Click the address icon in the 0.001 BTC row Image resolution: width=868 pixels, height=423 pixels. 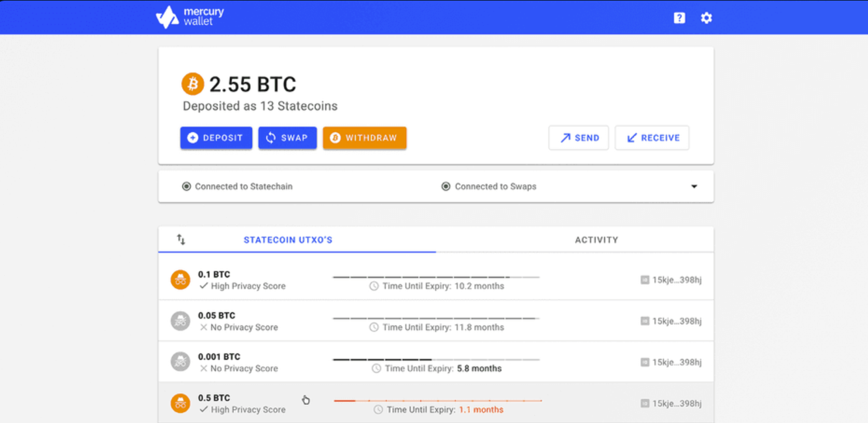[645, 362]
